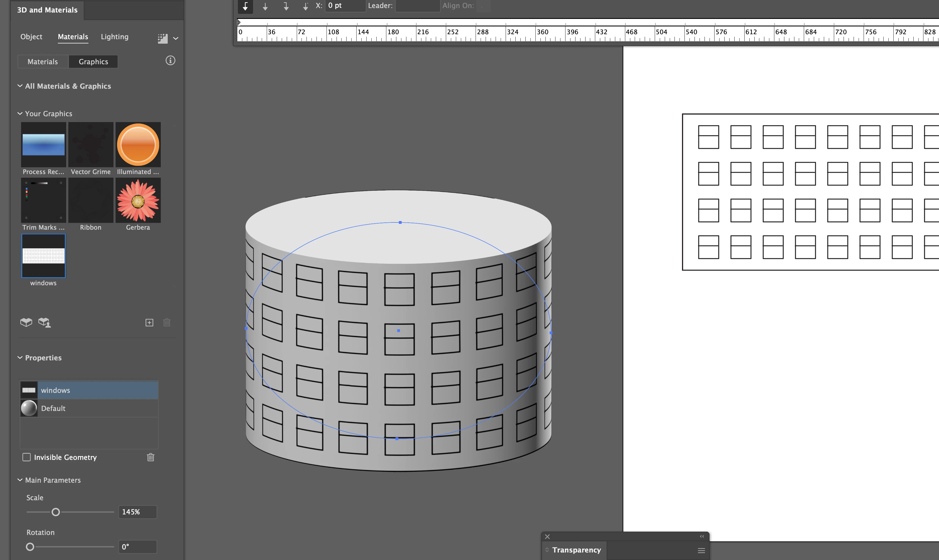Collapse the Properties section
The height and width of the screenshot is (560, 939).
(20, 357)
